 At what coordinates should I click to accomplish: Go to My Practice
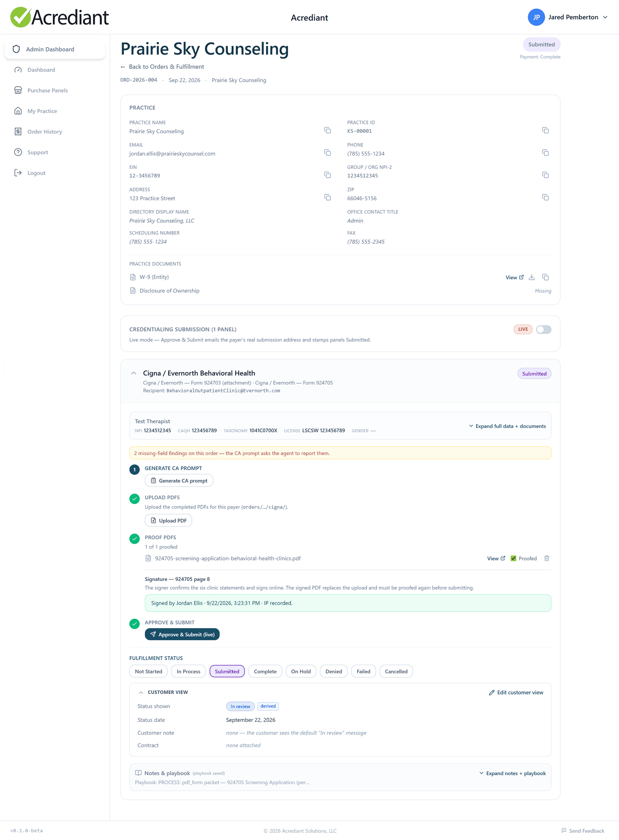tap(42, 111)
